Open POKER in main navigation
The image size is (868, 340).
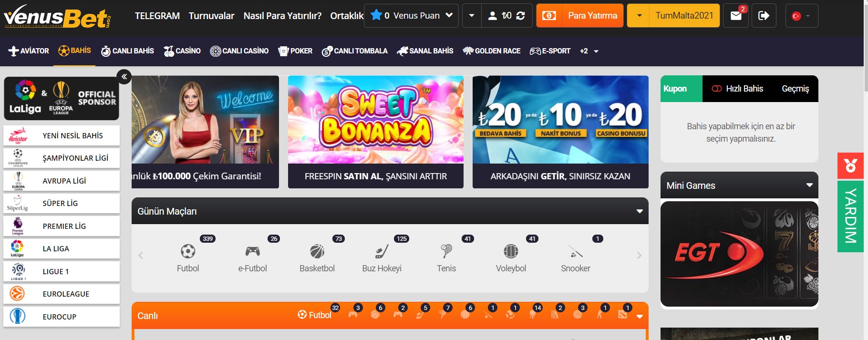pyautogui.click(x=295, y=51)
